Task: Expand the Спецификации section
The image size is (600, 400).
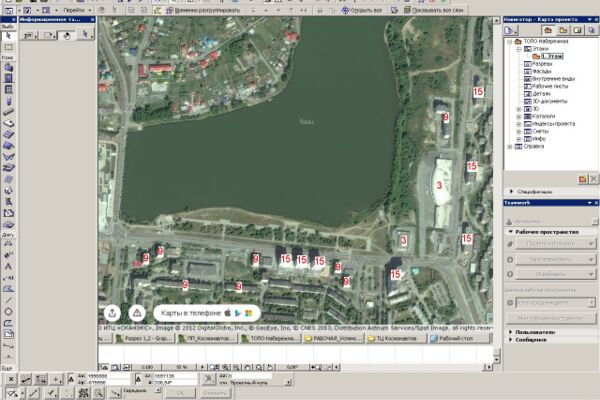Action: 511,191
